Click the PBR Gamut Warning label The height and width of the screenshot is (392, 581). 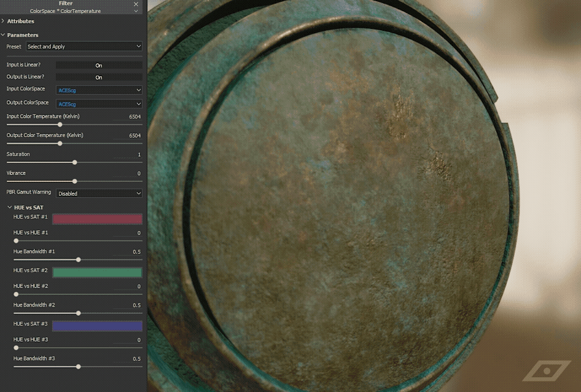tap(28, 192)
